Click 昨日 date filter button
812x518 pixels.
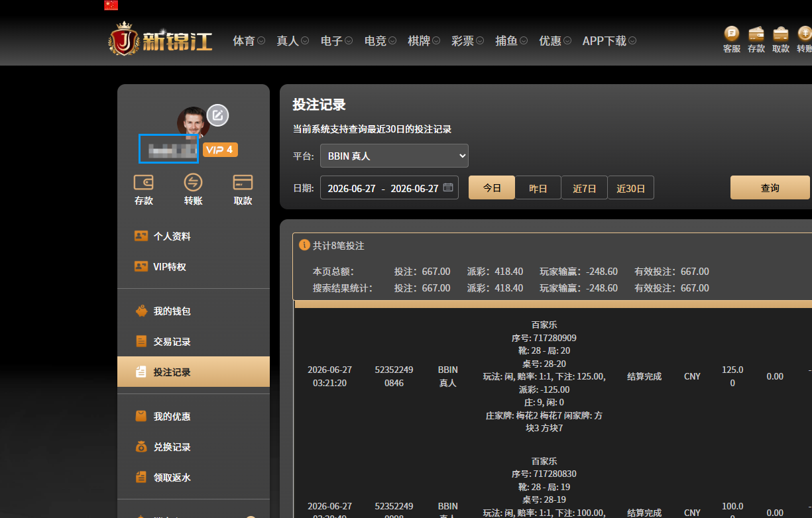pyautogui.click(x=538, y=187)
